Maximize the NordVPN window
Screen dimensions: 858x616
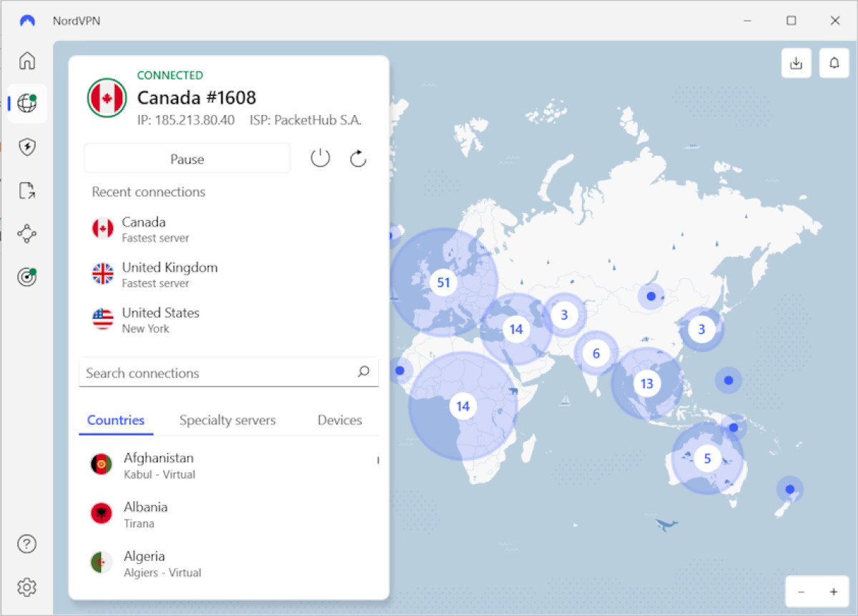[x=791, y=21]
